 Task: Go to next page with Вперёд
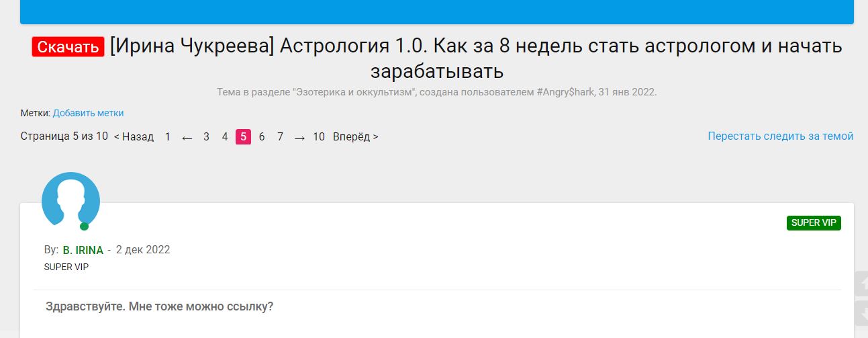356,136
